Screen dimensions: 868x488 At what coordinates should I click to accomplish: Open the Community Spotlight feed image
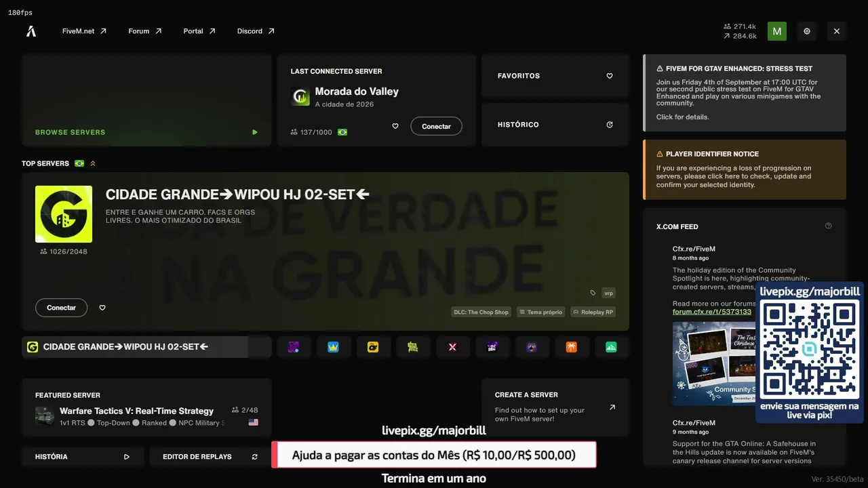[x=714, y=364]
